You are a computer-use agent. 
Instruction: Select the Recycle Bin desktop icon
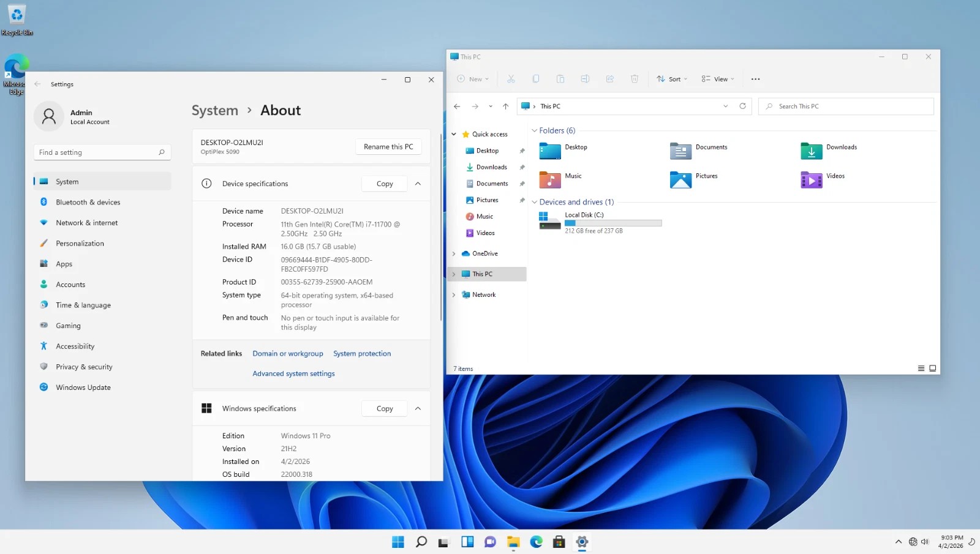pyautogui.click(x=17, y=20)
